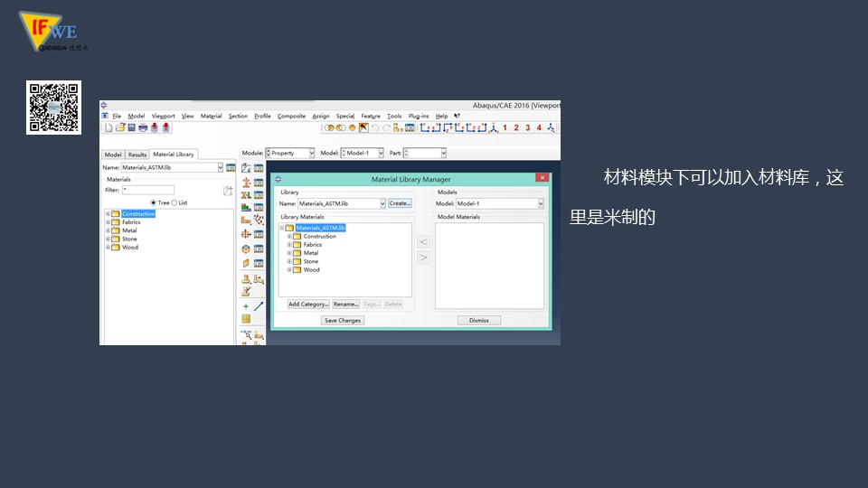
Task: Click the Create... button in dialog
Action: tap(400, 203)
